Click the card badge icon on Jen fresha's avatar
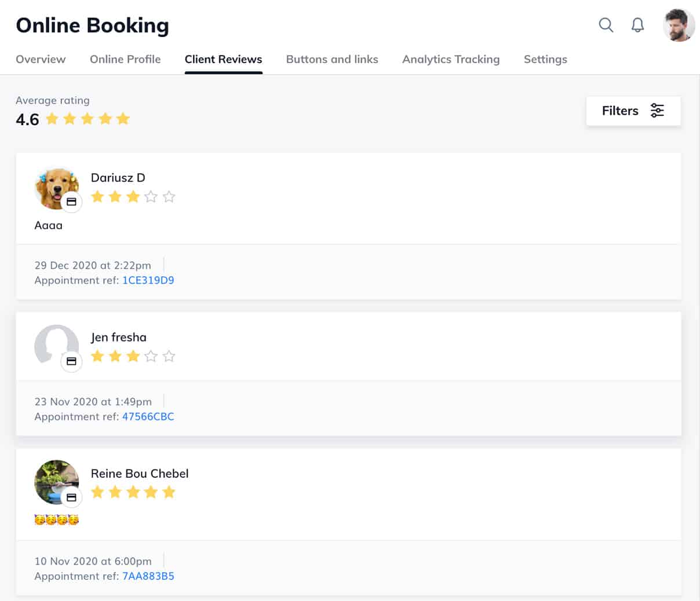Screen dimensions: 700x601 pyautogui.click(x=71, y=361)
